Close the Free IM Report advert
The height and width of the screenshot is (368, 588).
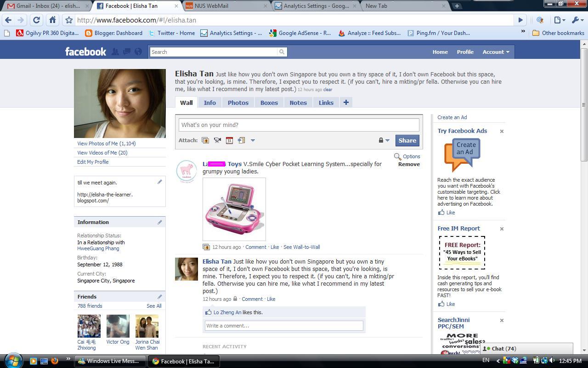502,229
